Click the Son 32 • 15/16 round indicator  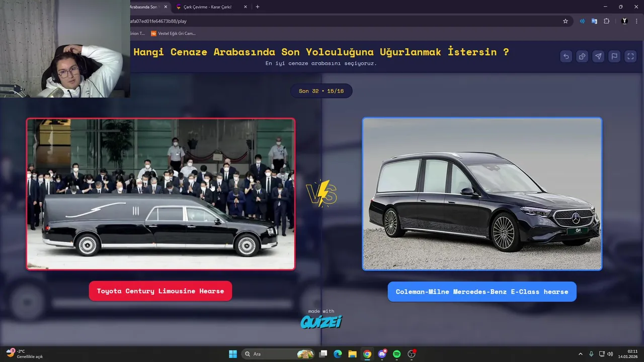pos(321,91)
